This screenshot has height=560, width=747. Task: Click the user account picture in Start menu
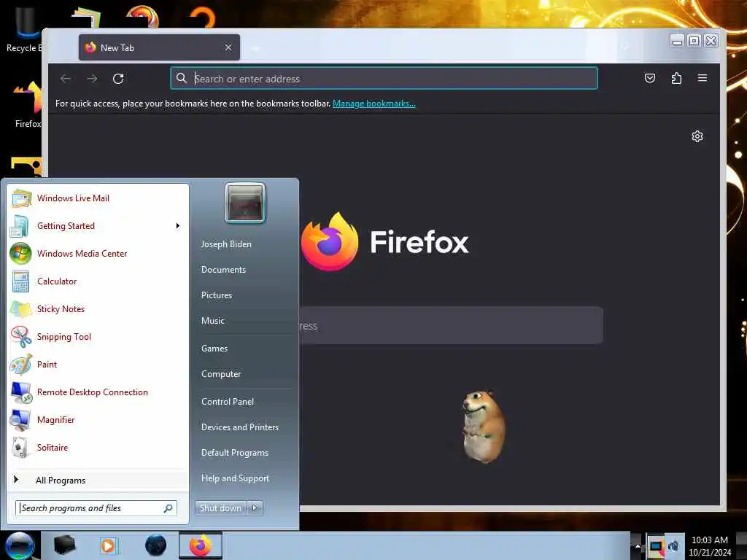pos(245,203)
